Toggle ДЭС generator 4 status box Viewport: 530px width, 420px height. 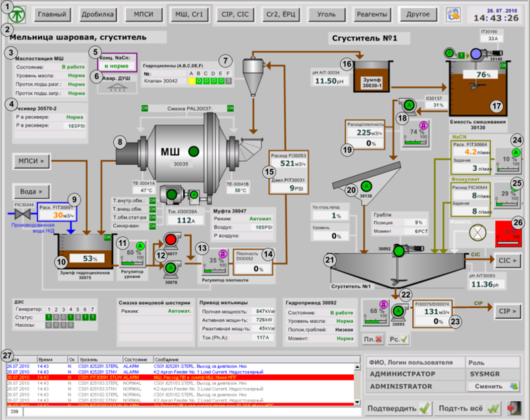[70, 317]
